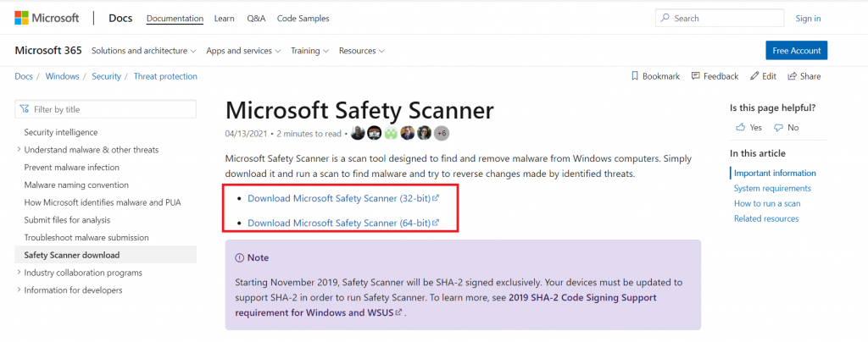Image resolution: width=868 pixels, height=342 pixels.
Task: Open the Documentation tab
Action: pyautogui.click(x=175, y=19)
